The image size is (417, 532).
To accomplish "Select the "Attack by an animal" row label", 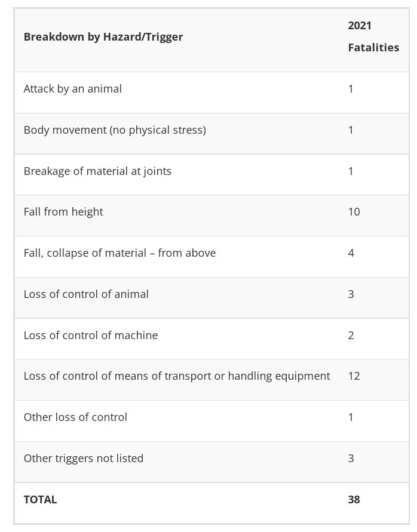I will [73, 89].
